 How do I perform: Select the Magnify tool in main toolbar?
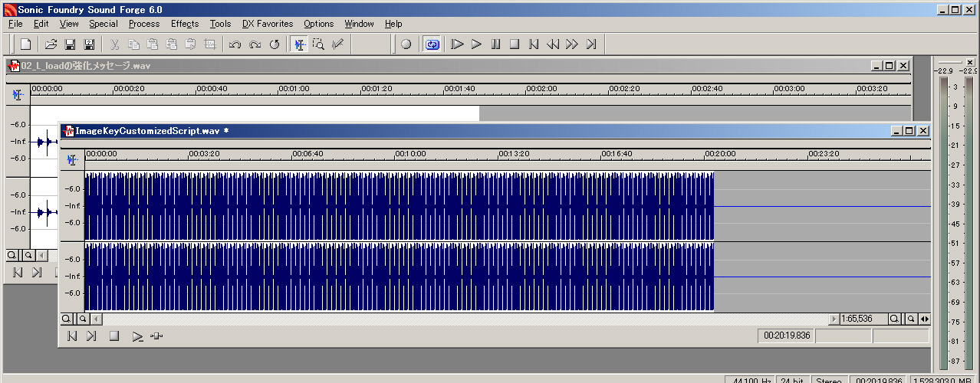pos(318,44)
